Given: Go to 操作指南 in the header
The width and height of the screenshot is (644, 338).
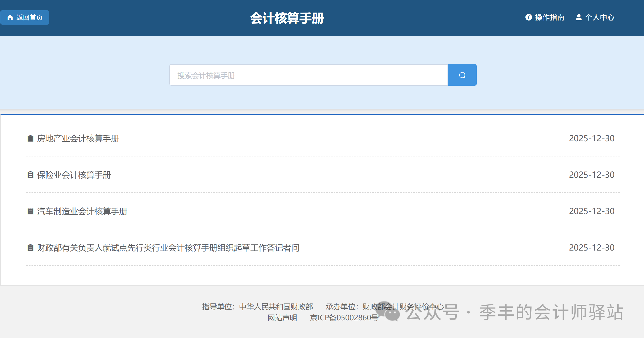Looking at the screenshot, I should (549, 17).
